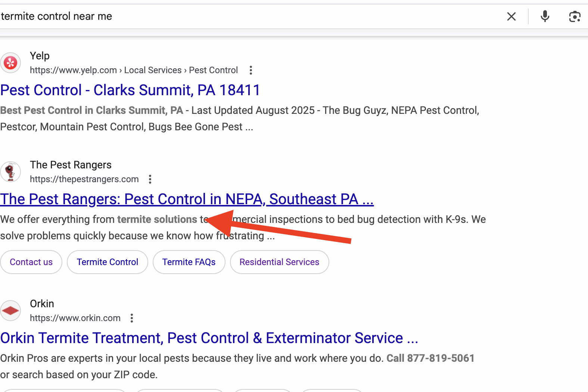Click The Pest Rangers favicon icon
The height and width of the screenshot is (392, 588).
click(10, 172)
